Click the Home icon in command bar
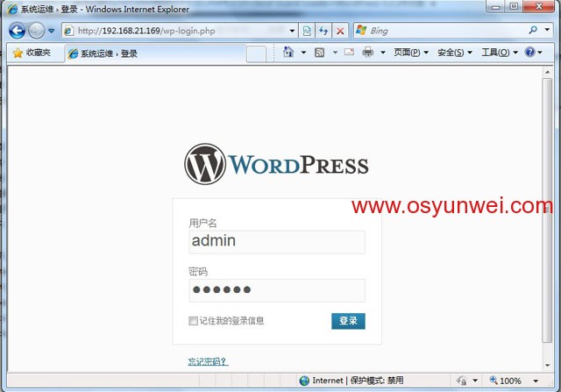Image resolution: width=561 pixels, height=392 pixels. [288, 53]
